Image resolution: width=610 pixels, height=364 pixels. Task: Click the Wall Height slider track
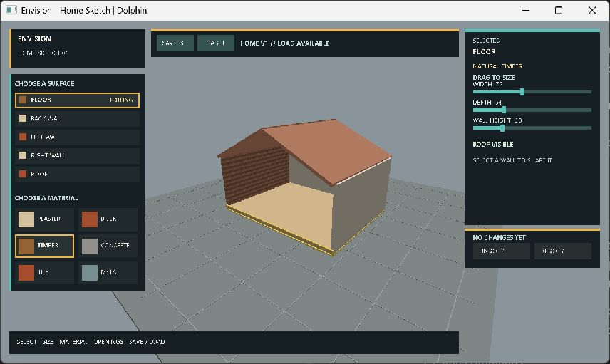pyautogui.click(x=532, y=128)
